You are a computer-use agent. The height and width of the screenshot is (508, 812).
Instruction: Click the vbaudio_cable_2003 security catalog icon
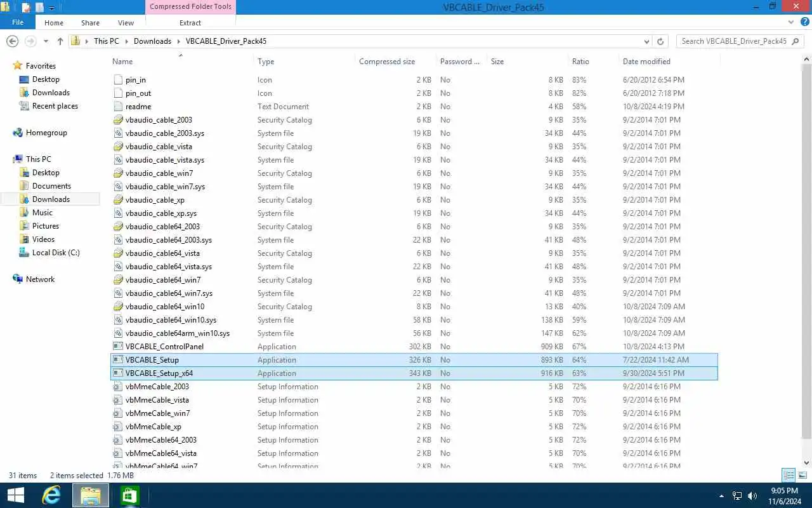118,120
